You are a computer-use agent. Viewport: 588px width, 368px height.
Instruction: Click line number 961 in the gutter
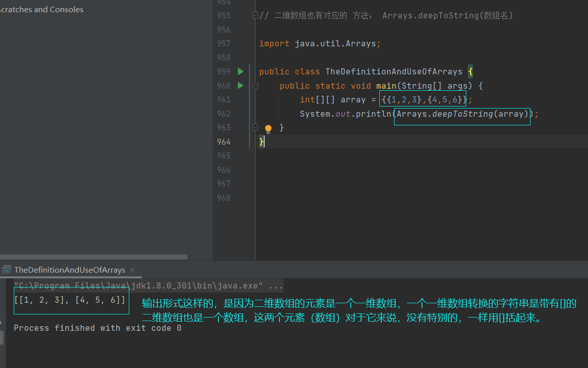(223, 99)
